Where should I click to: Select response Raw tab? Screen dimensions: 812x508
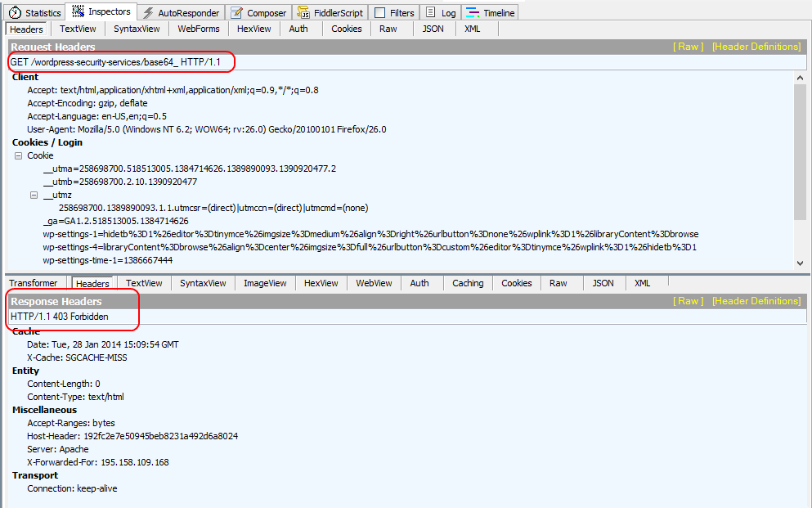click(559, 283)
